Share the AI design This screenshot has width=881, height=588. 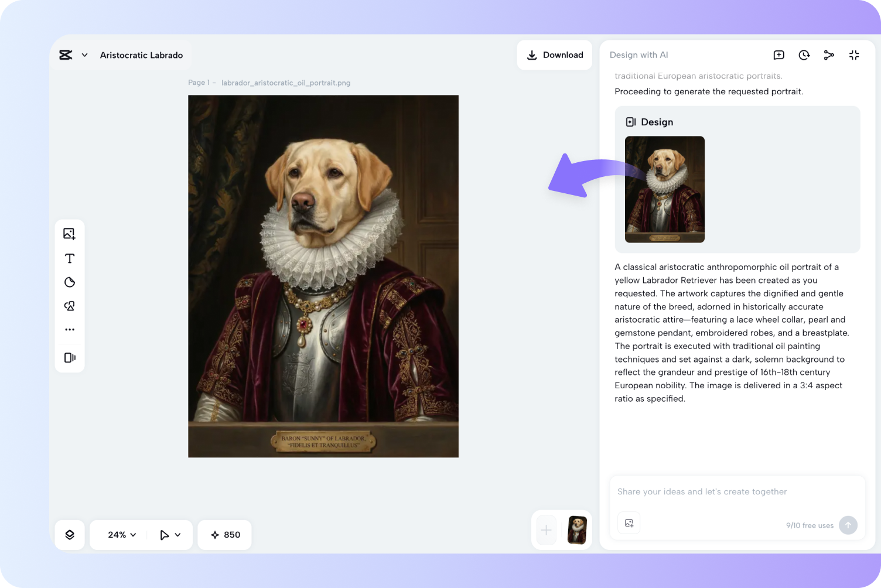click(829, 54)
